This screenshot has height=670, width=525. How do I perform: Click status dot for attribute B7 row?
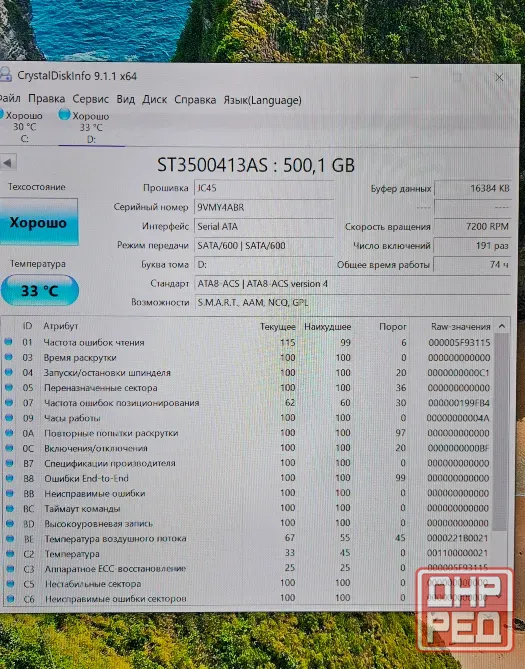click(9, 463)
